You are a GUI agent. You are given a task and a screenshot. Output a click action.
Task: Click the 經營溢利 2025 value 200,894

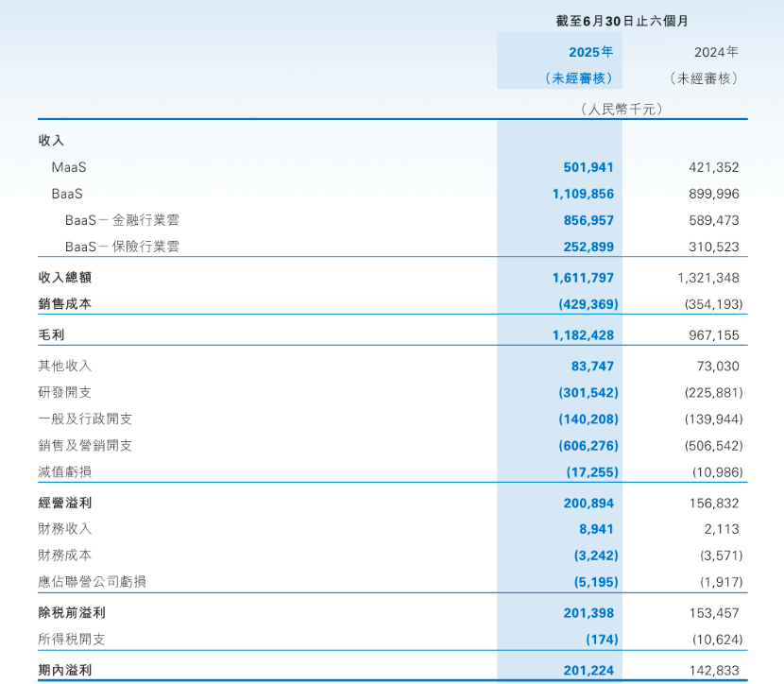[588, 504]
